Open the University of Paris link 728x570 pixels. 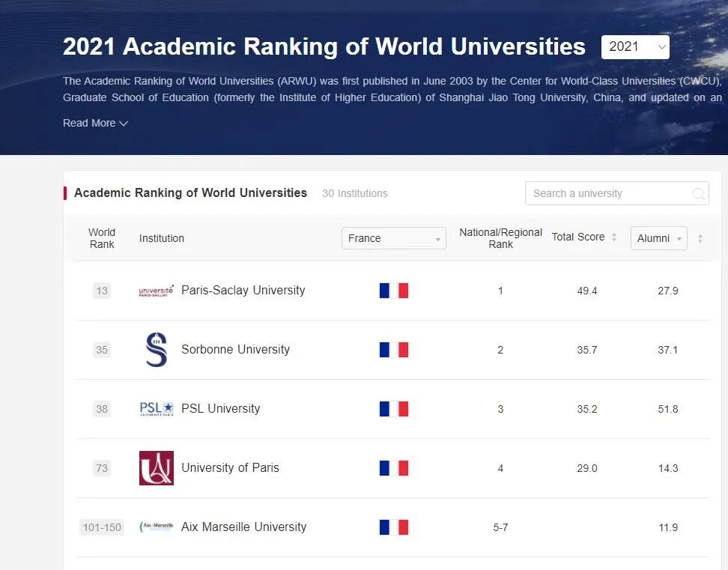(x=230, y=467)
